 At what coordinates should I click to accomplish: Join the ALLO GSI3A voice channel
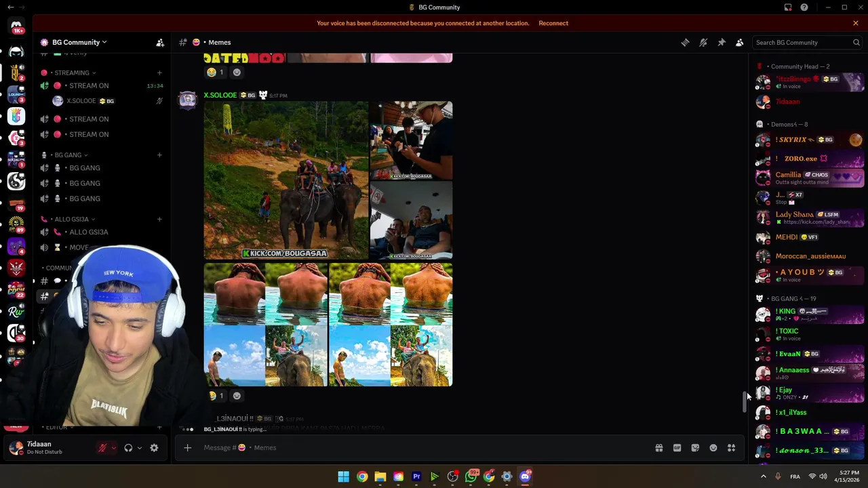coord(102,232)
